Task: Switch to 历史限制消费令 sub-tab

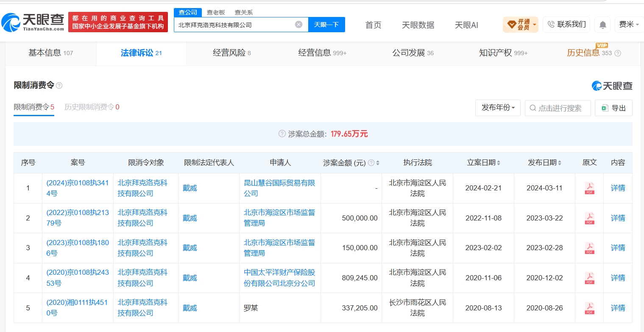Action: pyautogui.click(x=92, y=107)
